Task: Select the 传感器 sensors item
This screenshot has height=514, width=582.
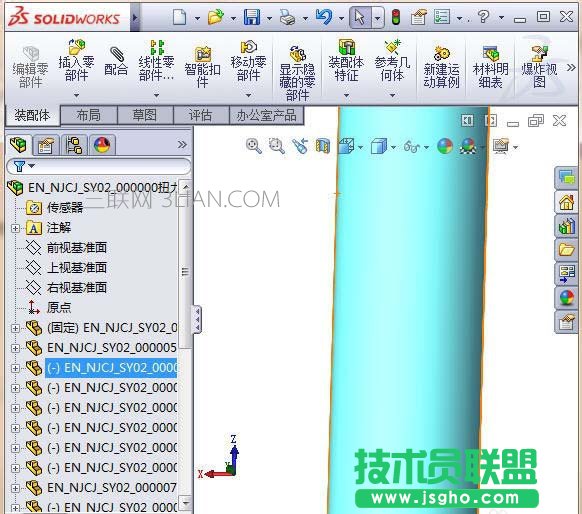Action: point(65,207)
